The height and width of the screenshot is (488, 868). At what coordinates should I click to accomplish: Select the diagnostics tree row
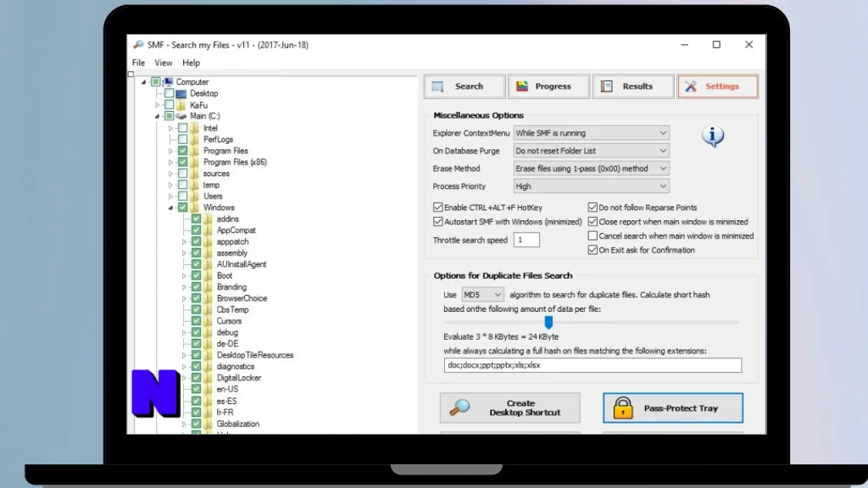[x=236, y=366]
